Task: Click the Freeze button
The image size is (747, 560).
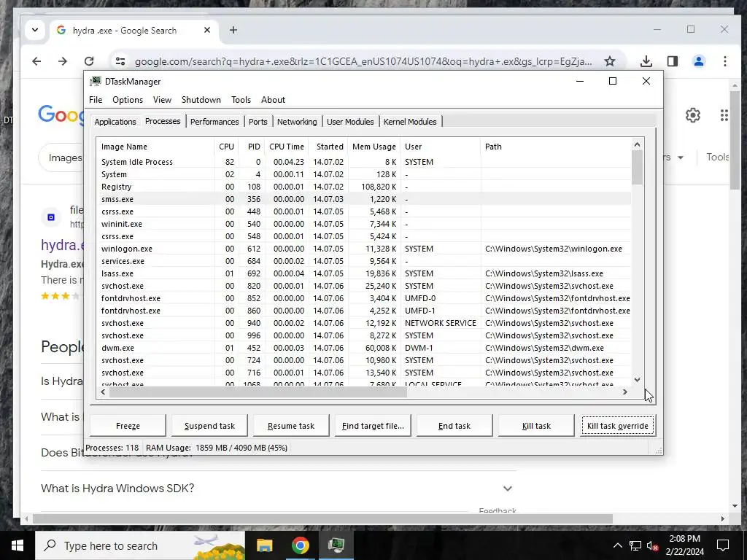Action: tap(128, 426)
